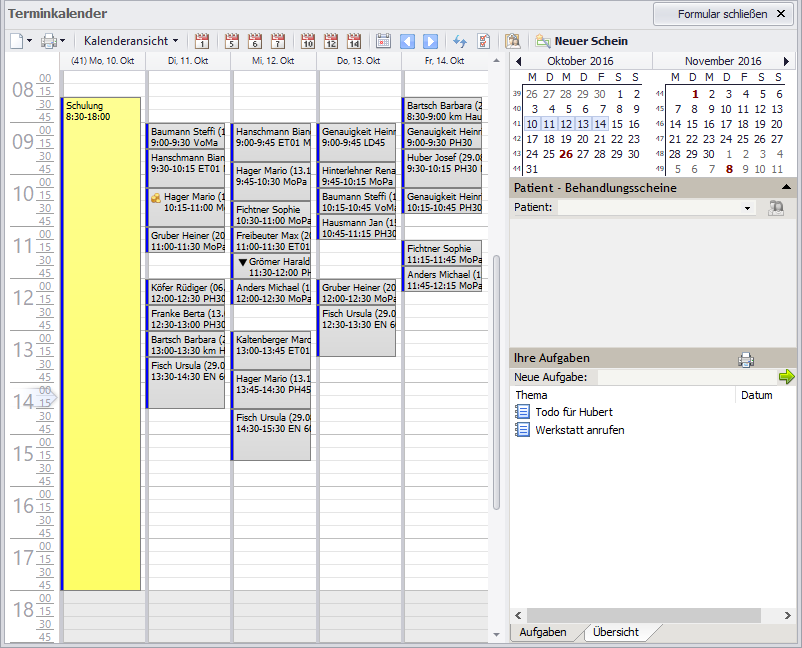Open the Kalenderansicht dropdown menu

click(131, 41)
